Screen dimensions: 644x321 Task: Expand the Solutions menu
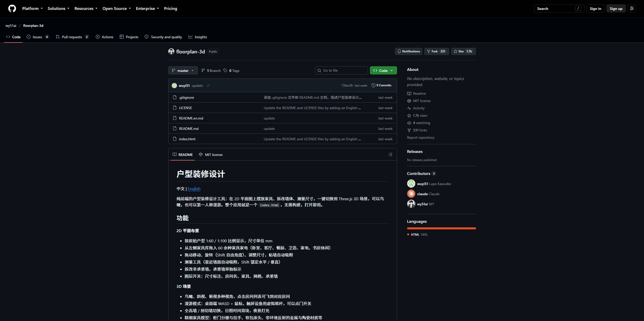[58, 8]
